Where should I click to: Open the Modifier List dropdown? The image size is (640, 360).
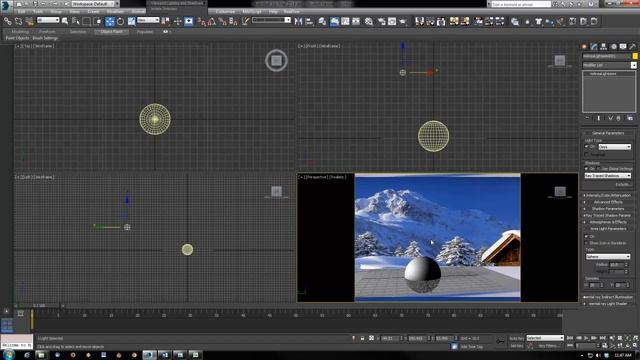click(609, 65)
